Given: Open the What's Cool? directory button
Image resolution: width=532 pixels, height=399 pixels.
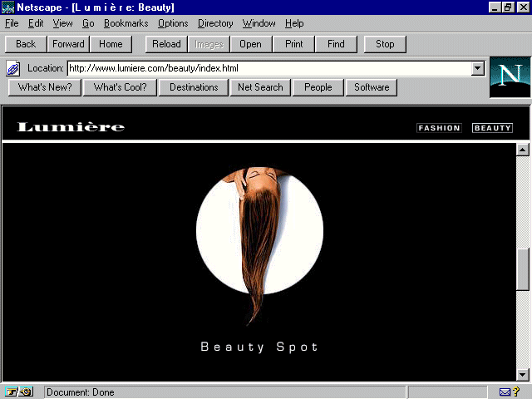Looking at the screenshot, I should pyautogui.click(x=120, y=87).
